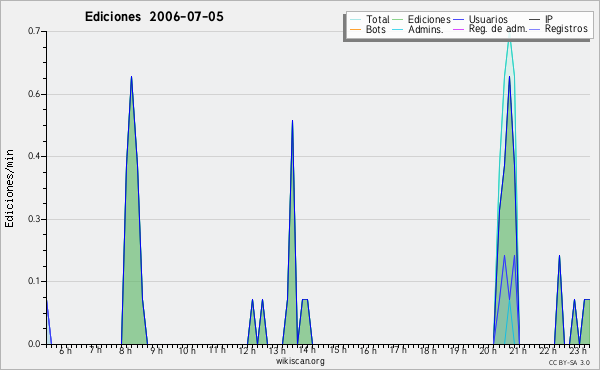This screenshot has height=370, width=600.
Task: Select the 'Admins.' legend label
Action: (426, 29)
